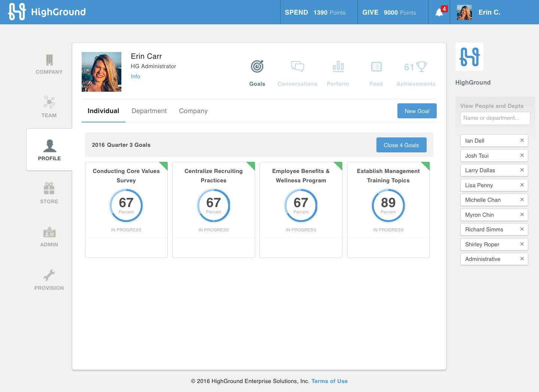539x392 pixels.
Task: Go to the Team sidebar section
Action: click(49, 107)
